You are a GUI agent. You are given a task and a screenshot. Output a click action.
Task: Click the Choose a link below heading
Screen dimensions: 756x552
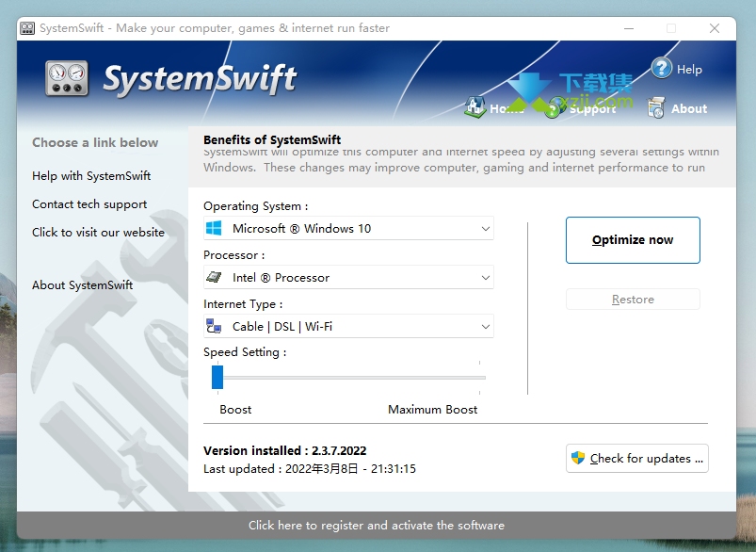click(x=95, y=142)
